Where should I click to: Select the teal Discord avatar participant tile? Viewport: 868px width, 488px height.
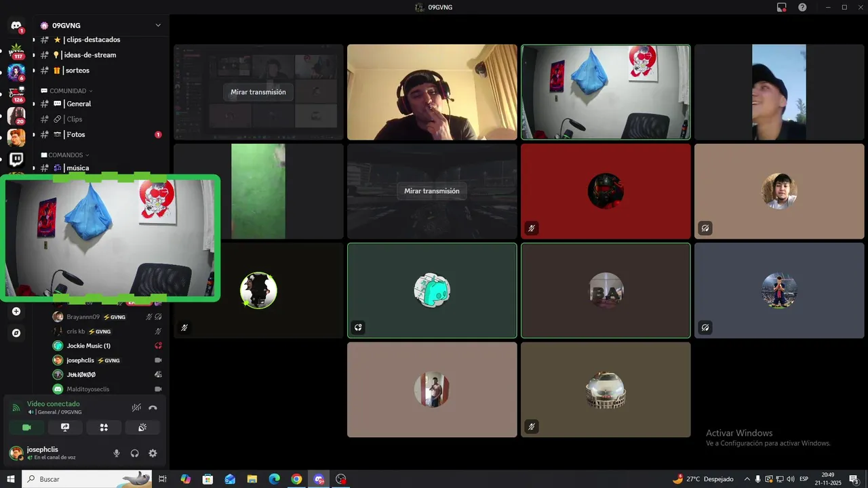[x=432, y=290]
